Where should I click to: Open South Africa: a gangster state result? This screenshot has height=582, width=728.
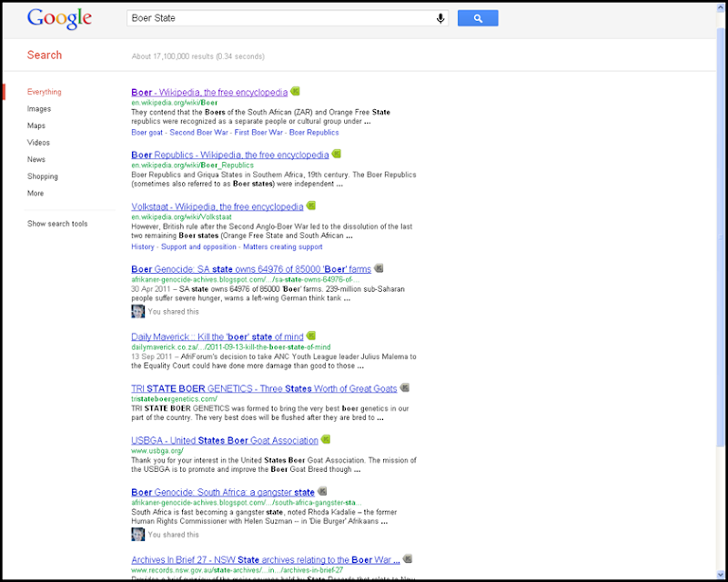click(223, 492)
